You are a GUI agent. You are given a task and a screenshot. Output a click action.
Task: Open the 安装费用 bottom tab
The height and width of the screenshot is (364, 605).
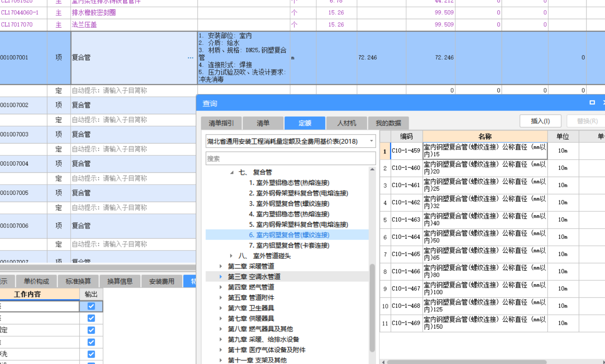click(x=162, y=281)
